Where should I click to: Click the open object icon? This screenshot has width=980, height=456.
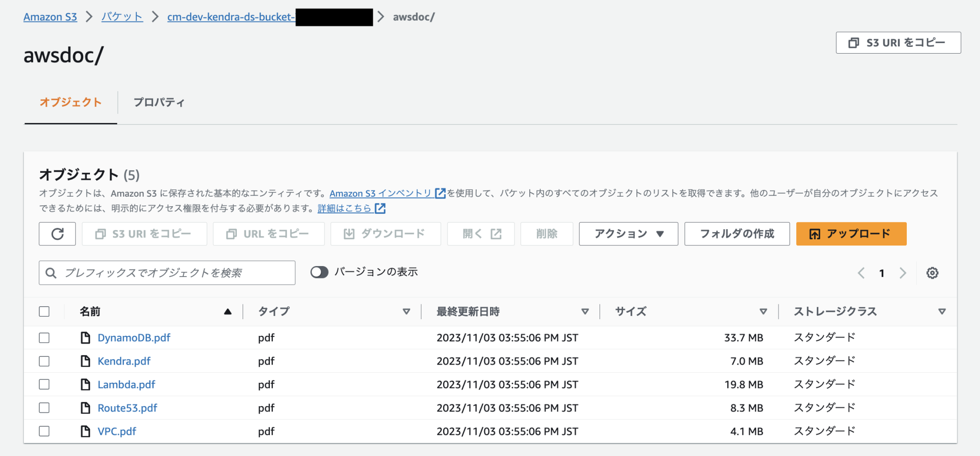(x=495, y=234)
